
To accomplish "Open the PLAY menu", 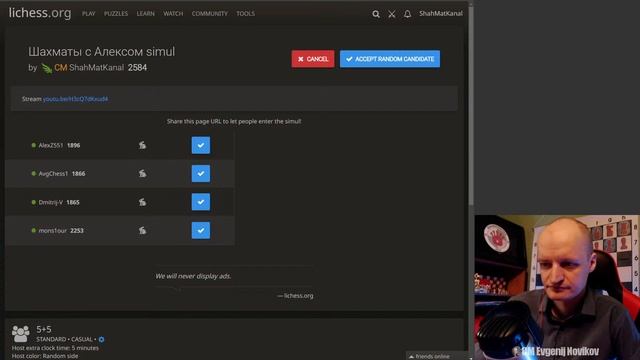I will click(x=88, y=13).
